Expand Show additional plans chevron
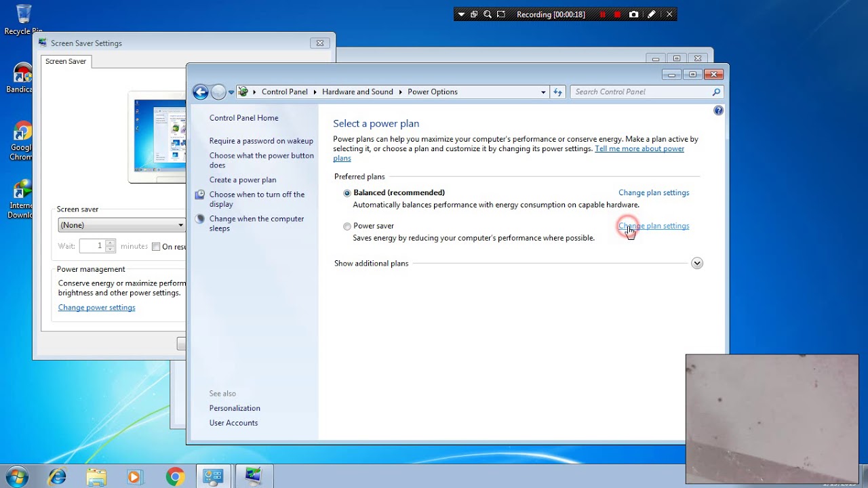This screenshot has height=488, width=868. click(697, 263)
